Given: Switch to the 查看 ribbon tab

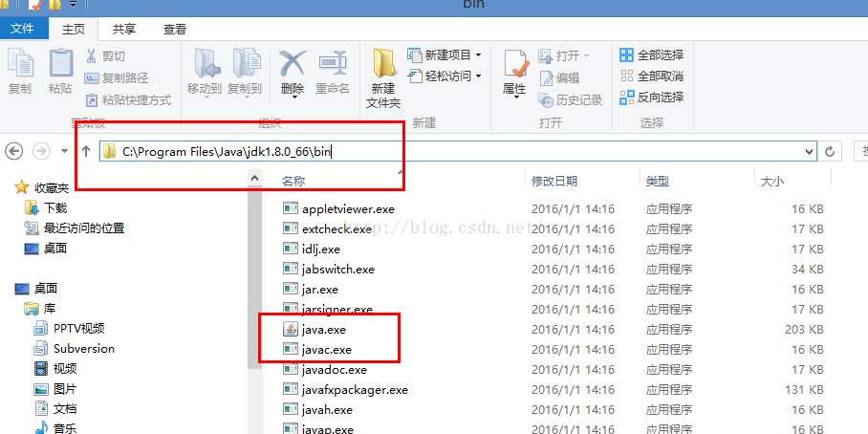Looking at the screenshot, I should click(x=175, y=30).
